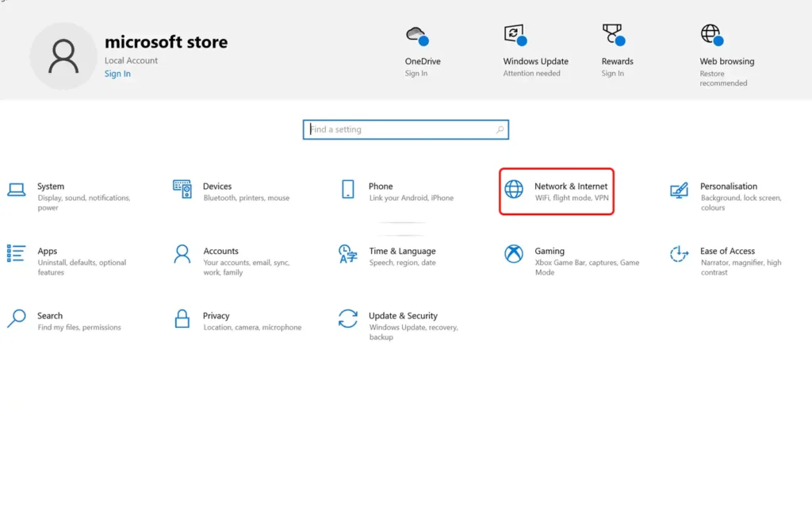Click the Apps list icon
812x508 pixels.
(x=16, y=253)
